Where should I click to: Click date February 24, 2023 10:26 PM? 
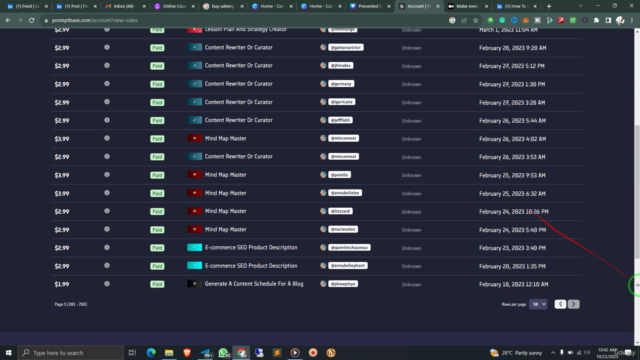[x=514, y=211]
